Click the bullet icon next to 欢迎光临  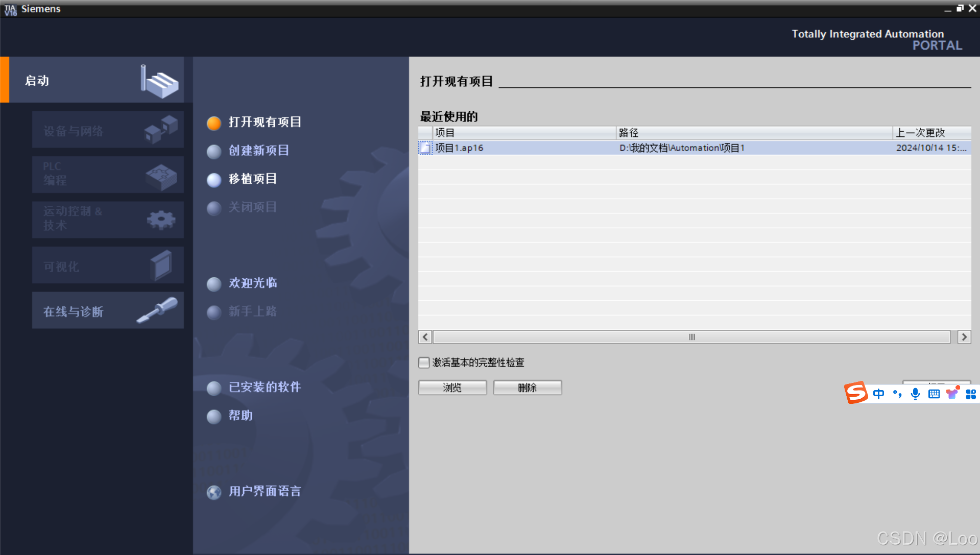pyautogui.click(x=214, y=284)
